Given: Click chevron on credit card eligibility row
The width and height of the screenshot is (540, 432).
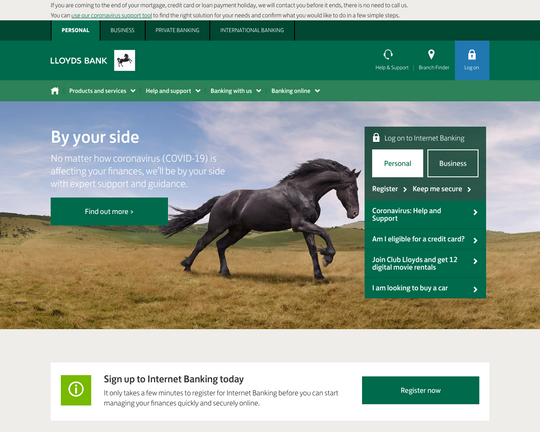Looking at the screenshot, I should (x=475, y=240).
